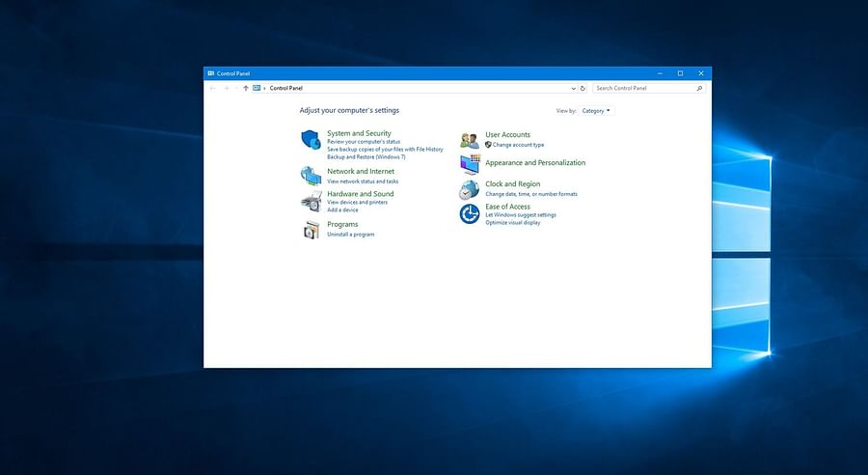Click Uninstall a program link

pos(350,235)
